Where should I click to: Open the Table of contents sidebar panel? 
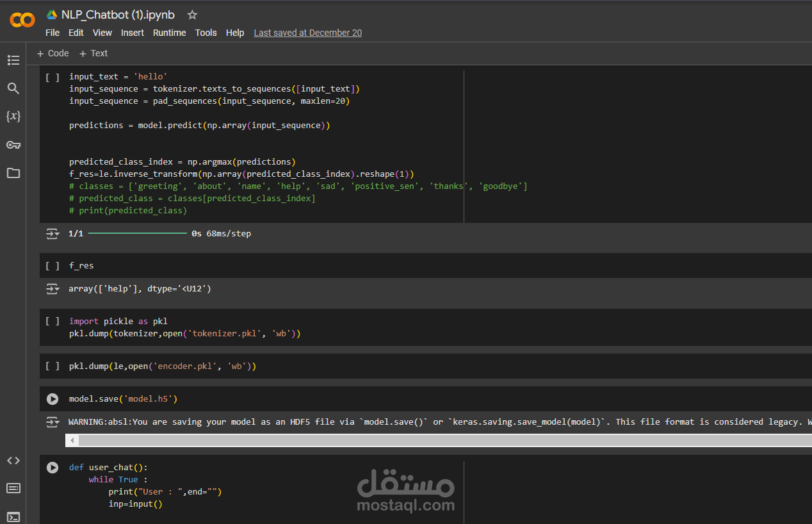(x=13, y=60)
